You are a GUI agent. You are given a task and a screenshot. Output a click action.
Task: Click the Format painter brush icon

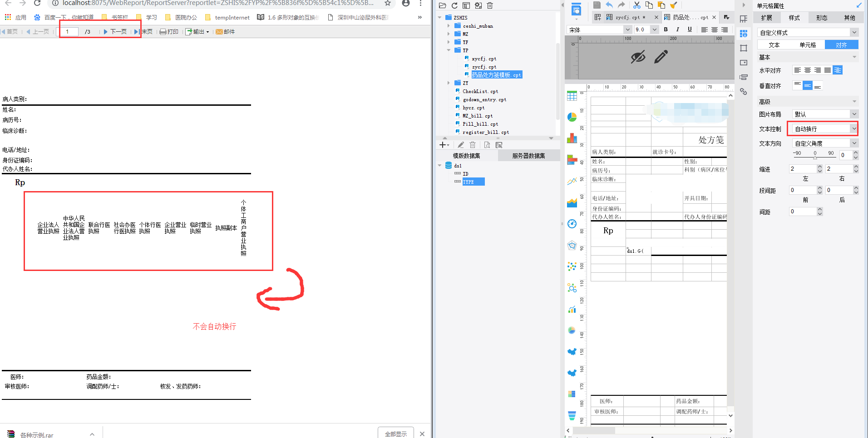click(674, 5)
